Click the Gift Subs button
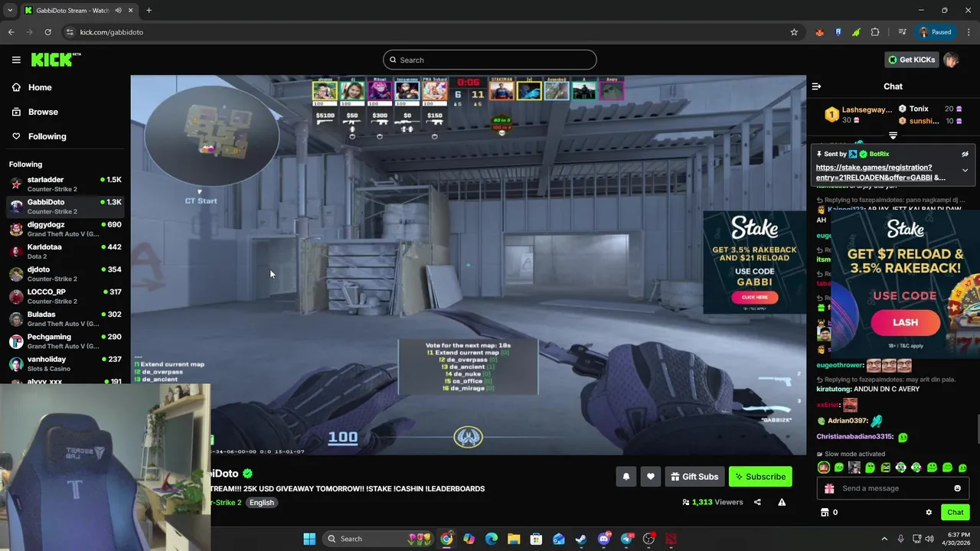This screenshot has height=551, width=980. [x=694, y=477]
